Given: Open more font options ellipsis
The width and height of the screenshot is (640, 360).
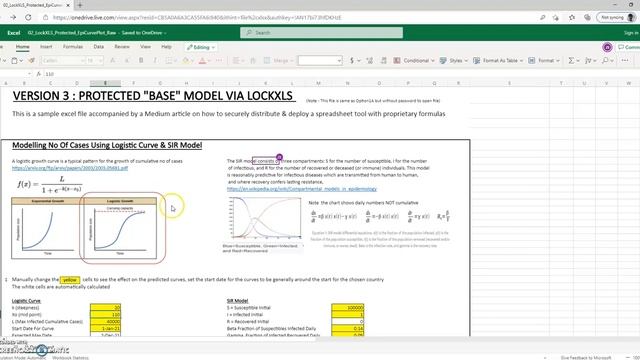Looking at the screenshot, I should (x=219, y=60).
